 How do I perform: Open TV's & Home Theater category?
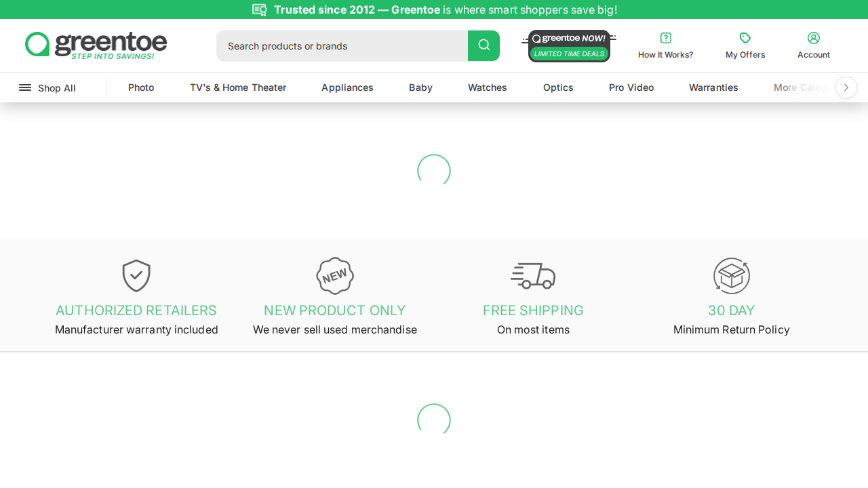[x=238, y=87]
